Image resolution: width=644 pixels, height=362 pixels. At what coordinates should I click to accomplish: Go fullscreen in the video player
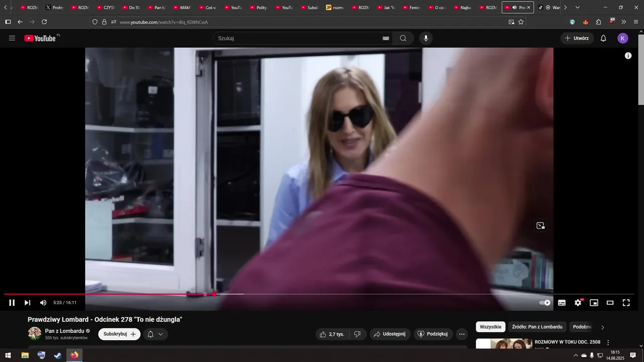626,303
